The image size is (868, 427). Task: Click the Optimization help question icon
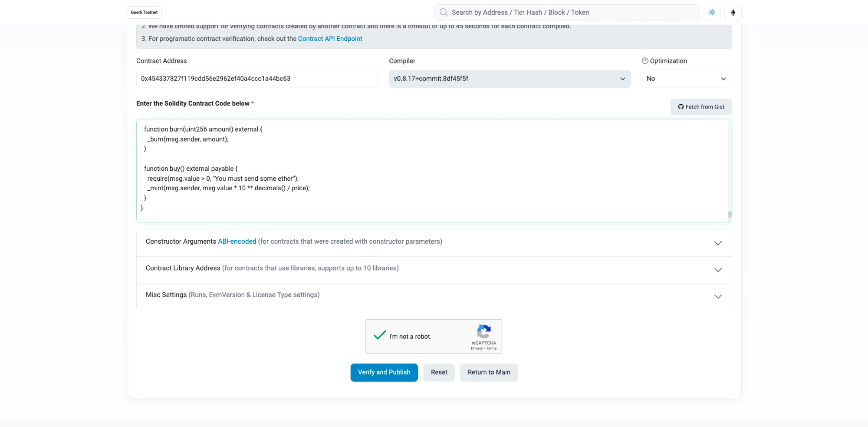[x=644, y=61]
